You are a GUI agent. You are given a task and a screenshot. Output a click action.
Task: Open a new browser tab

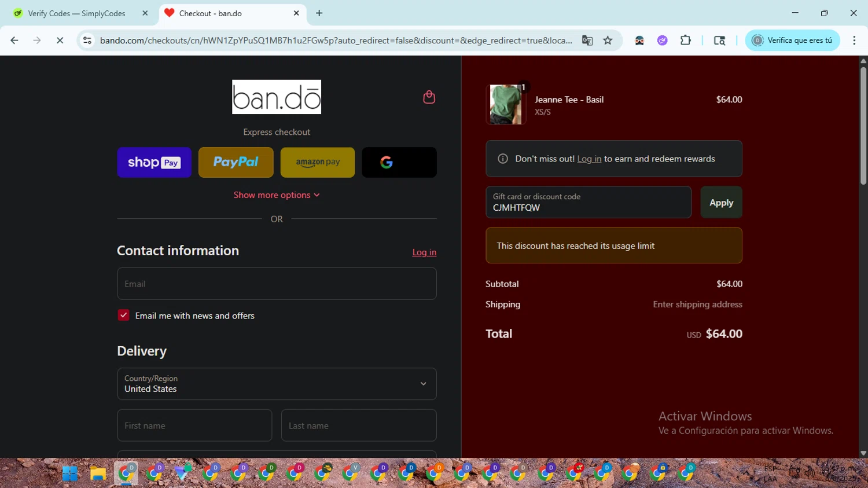(319, 13)
